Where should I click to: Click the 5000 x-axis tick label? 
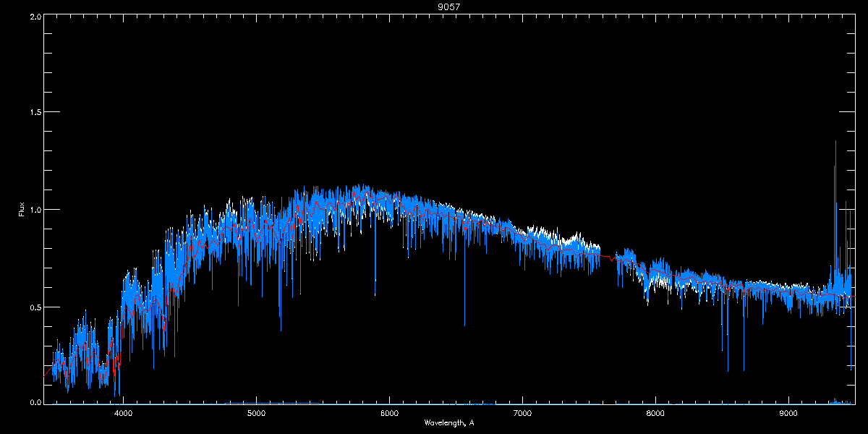coord(257,414)
